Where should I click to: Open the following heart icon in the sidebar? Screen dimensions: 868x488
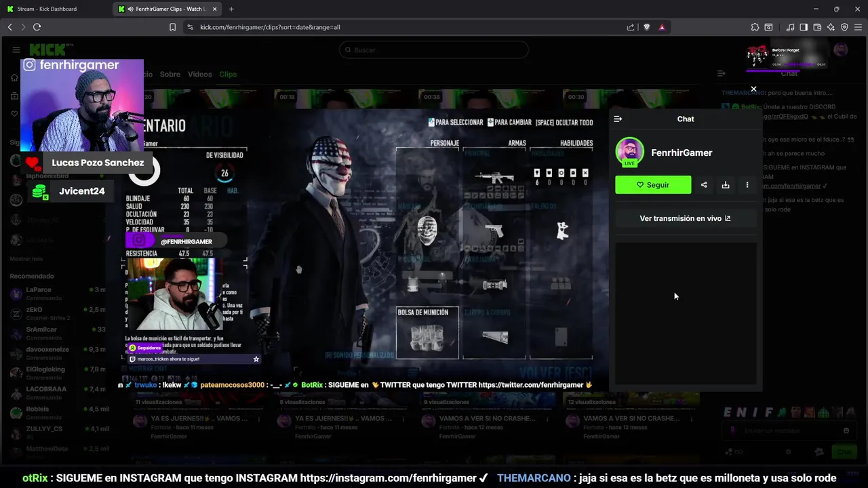(14, 114)
